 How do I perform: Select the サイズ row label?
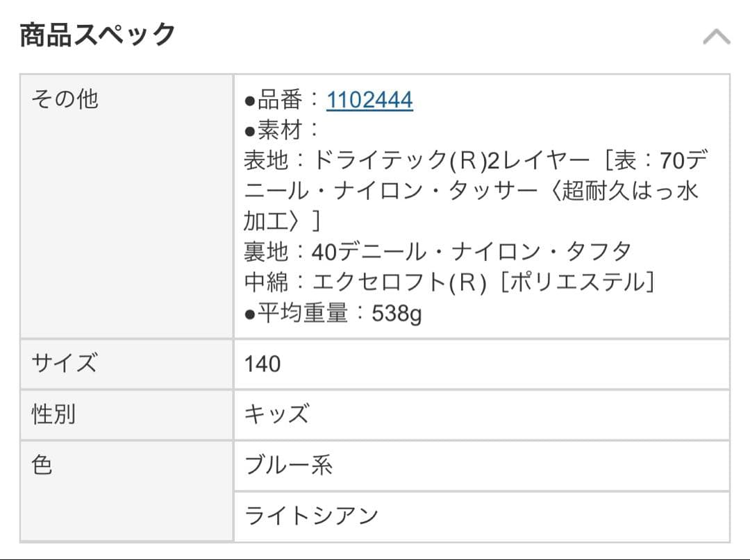pyautogui.click(x=64, y=363)
